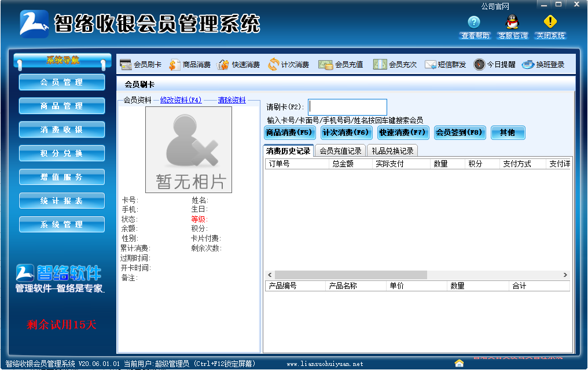Click the 订单号 column header
The width and height of the screenshot is (588, 370).
[x=297, y=164]
